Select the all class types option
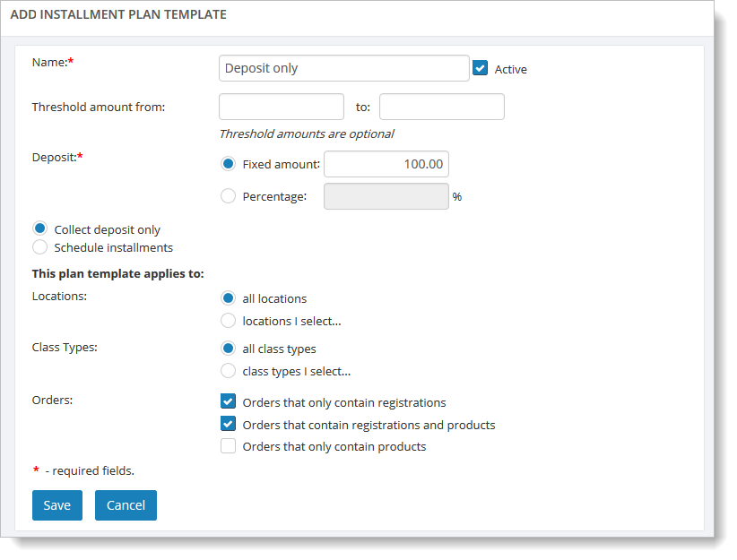The height and width of the screenshot is (560, 737). (229, 349)
